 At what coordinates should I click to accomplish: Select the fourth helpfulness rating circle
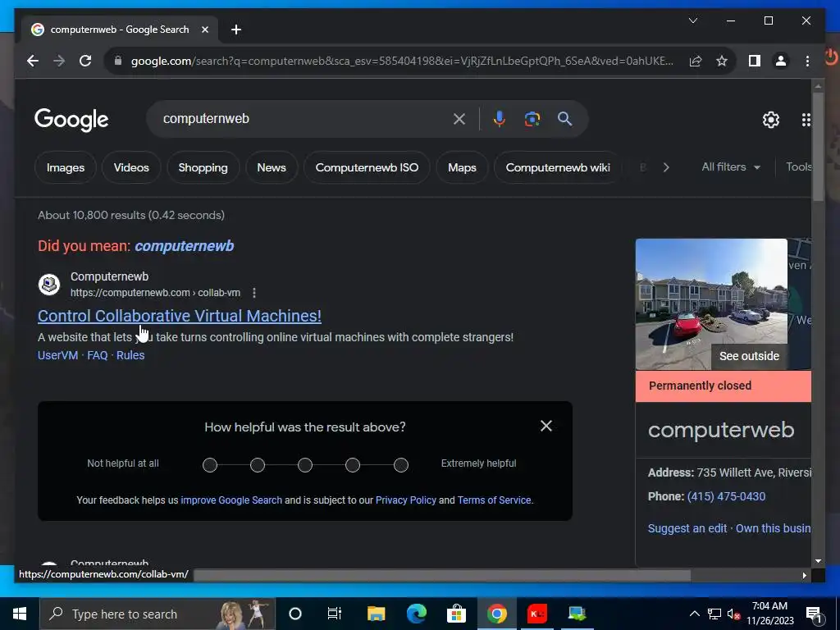pos(353,465)
